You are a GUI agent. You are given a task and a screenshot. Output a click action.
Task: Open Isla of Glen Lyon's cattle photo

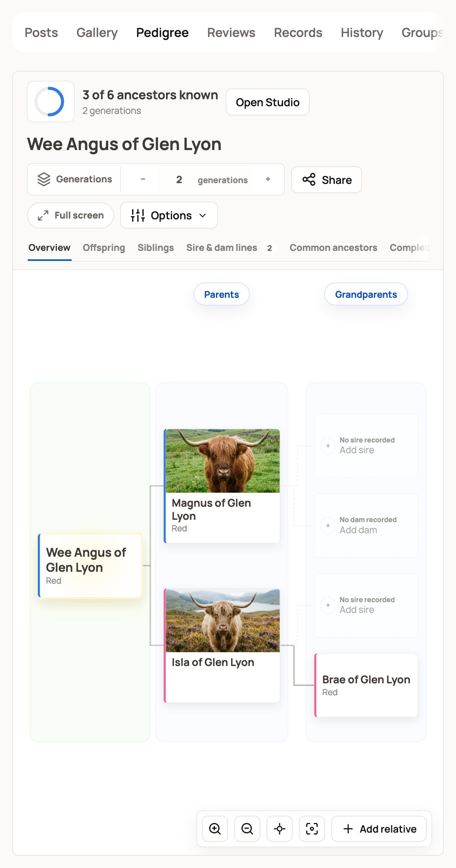coord(223,620)
